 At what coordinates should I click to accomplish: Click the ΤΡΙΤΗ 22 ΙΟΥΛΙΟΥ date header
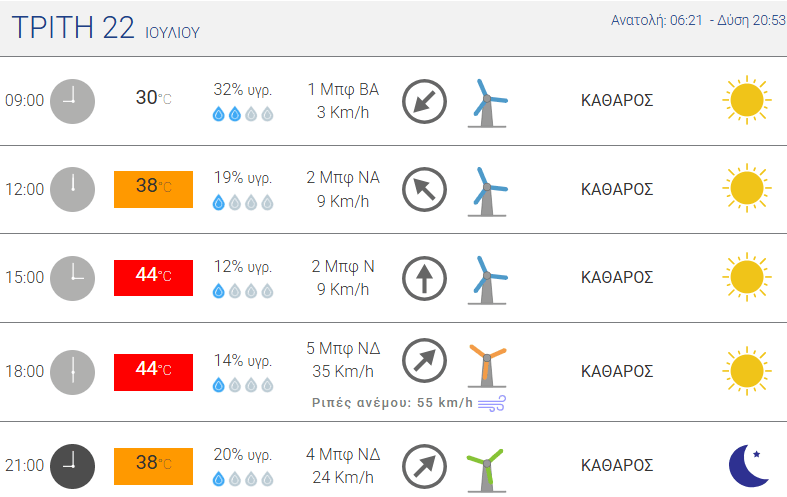pyautogui.click(x=105, y=28)
